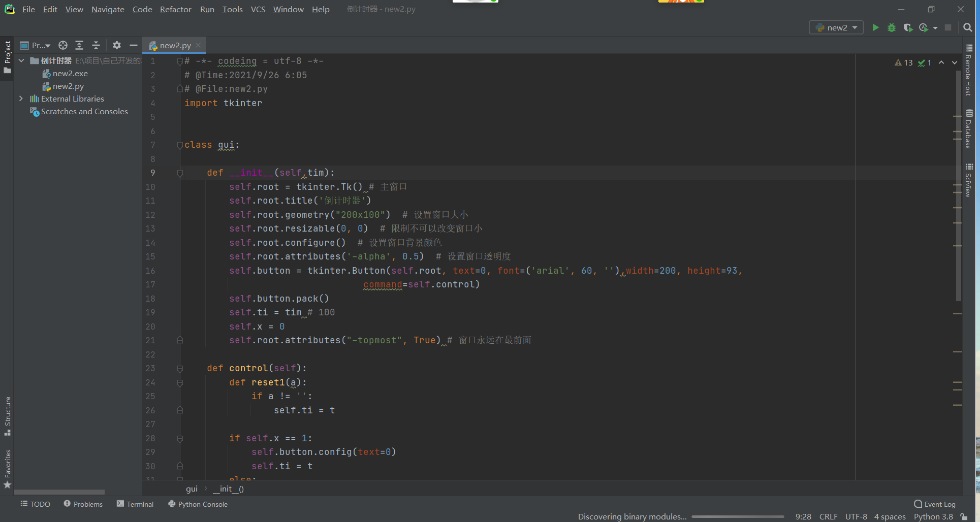Open Scratches and Consoles node

[x=79, y=111]
